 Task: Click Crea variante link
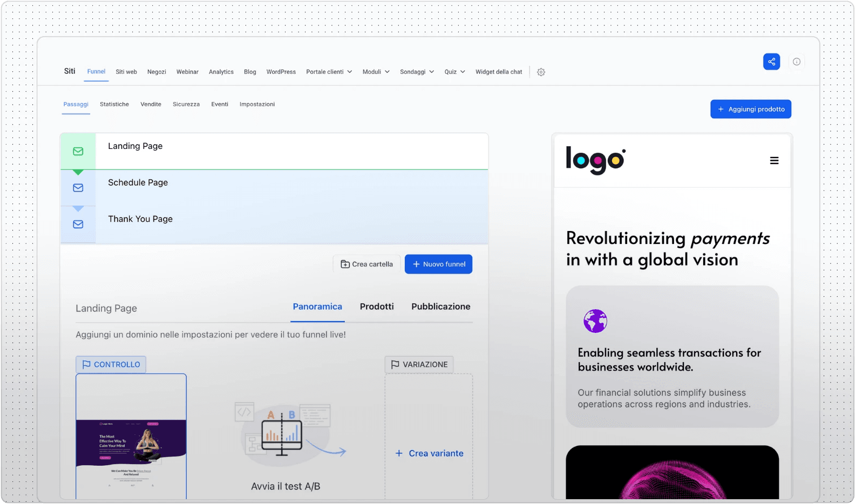429,453
